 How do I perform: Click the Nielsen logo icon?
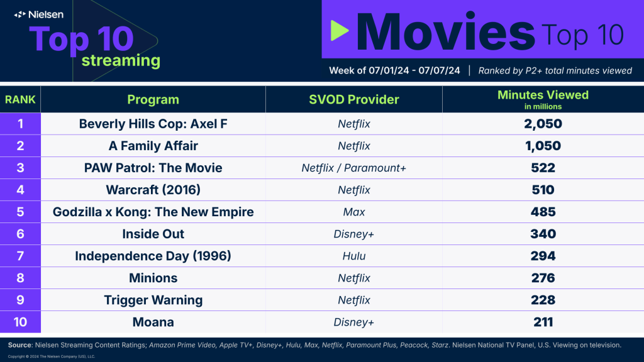19,15
